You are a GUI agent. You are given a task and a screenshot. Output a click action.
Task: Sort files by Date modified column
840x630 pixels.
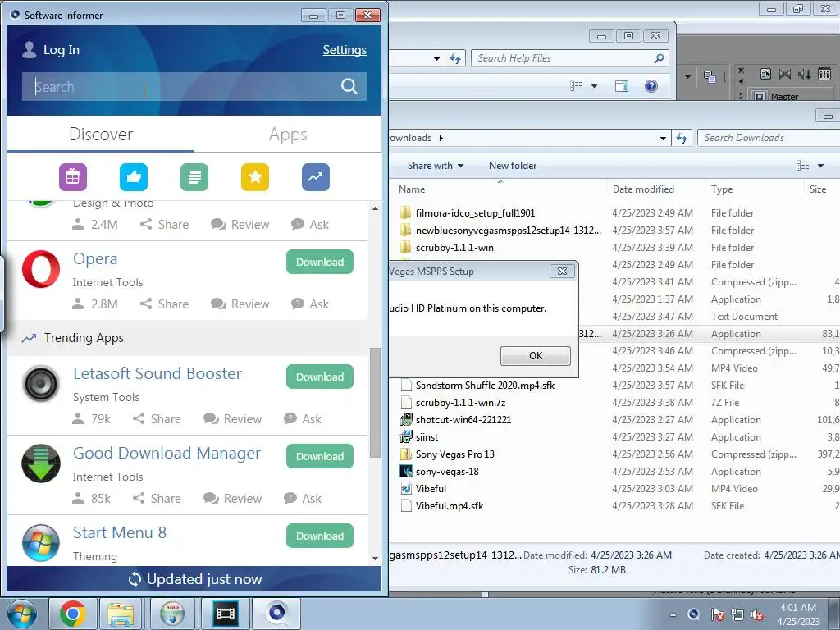point(643,189)
